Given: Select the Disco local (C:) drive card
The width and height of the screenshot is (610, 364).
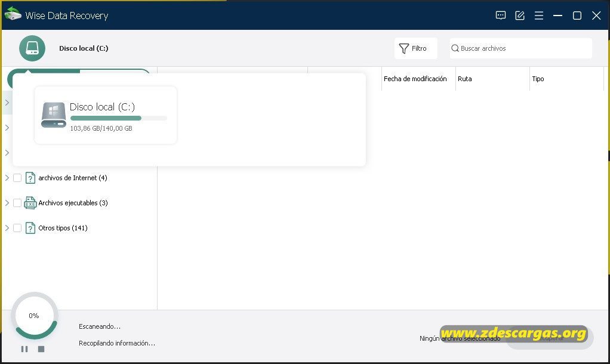Looking at the screenshot, I should [x=106, y=115].
